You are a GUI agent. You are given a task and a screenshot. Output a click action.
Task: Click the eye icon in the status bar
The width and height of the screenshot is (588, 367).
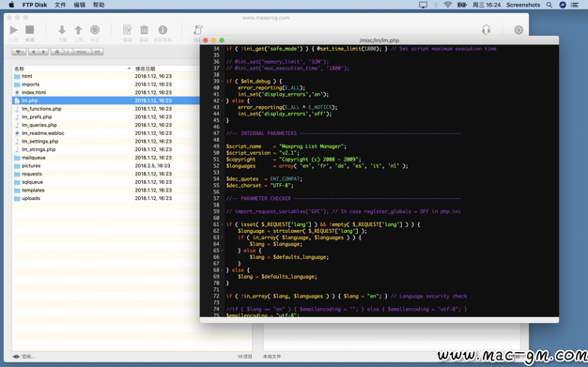tap(16, 357)
